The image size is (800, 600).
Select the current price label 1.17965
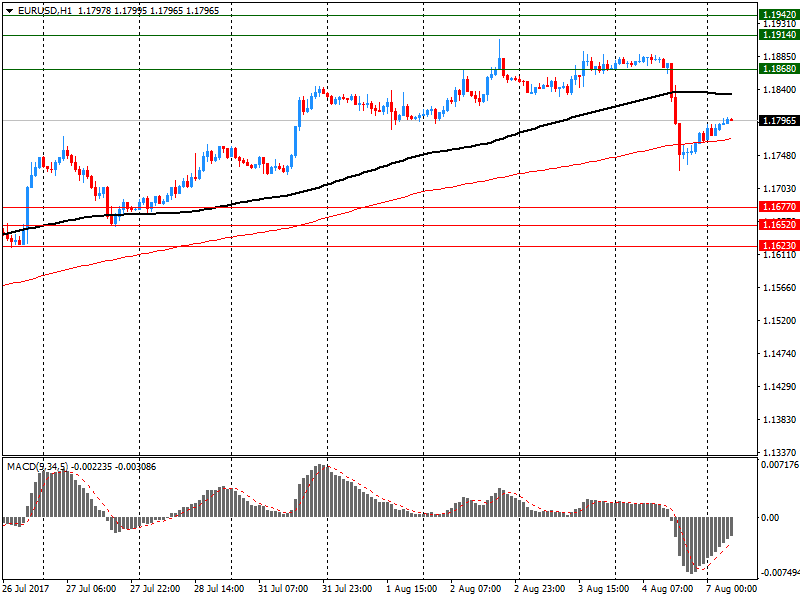779,121
